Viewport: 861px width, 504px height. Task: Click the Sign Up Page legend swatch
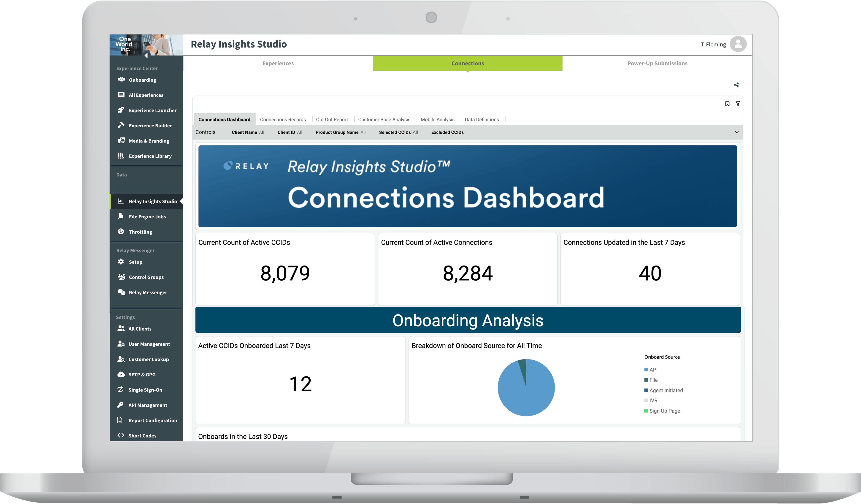point(646,411)
